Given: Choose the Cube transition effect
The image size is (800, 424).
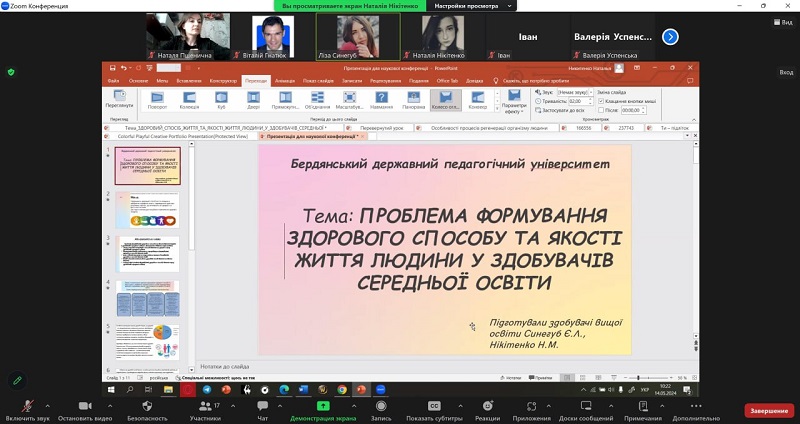Looking at the screenshot, I should (221, 101).
